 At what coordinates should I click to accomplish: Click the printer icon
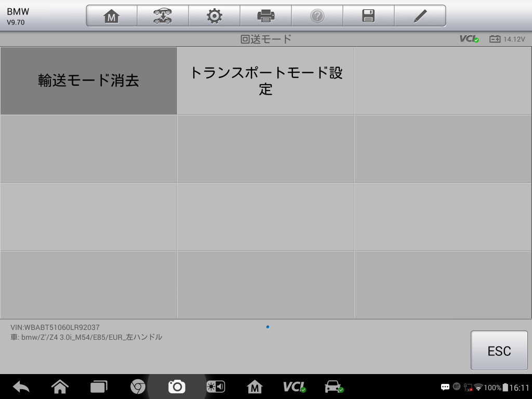(265, 16)
